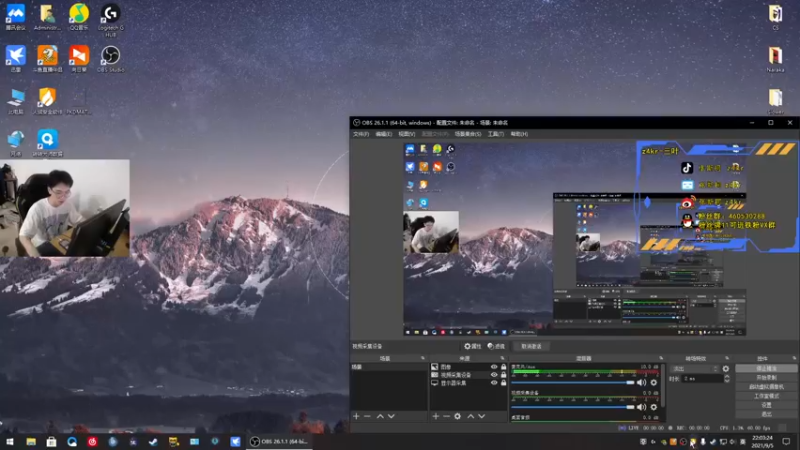
Task: Toggle lock on 视频采集设备 source
Action: point(504,374)
